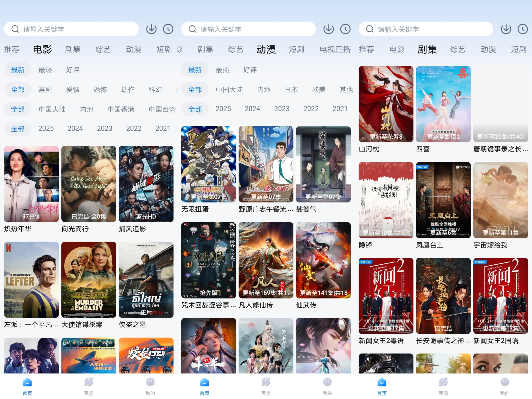Select the 科幻 genre filter
This screenshot has width=532, height=399.
coord(155,90)
